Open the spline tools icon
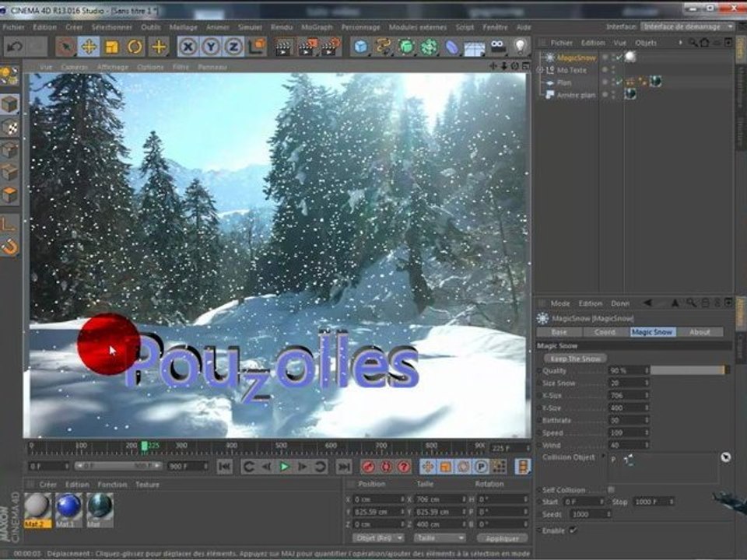This screenshot has width=747, height=560. [x=384, y=47]
